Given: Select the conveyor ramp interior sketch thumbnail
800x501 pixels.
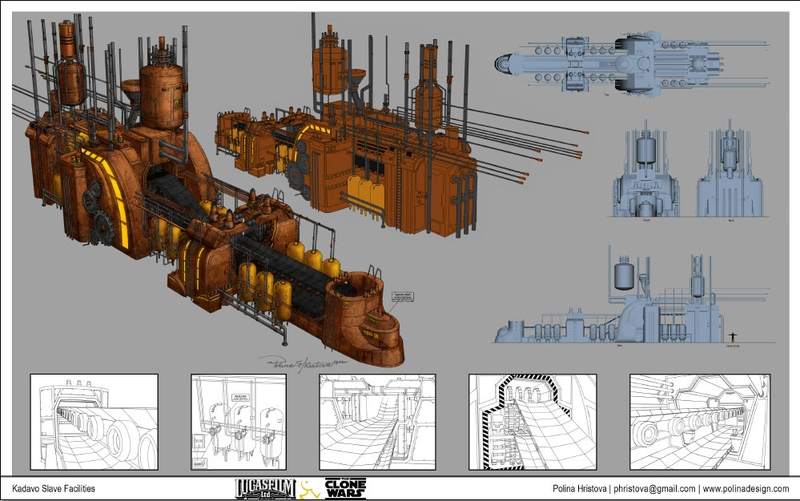Looking at the screenshot, I should pyautogui.click(x=378, y=422).
